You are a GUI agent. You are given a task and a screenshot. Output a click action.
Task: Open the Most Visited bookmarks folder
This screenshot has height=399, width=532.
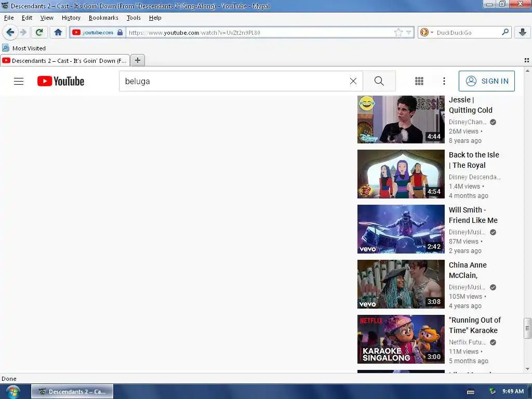tap(24, 48)
